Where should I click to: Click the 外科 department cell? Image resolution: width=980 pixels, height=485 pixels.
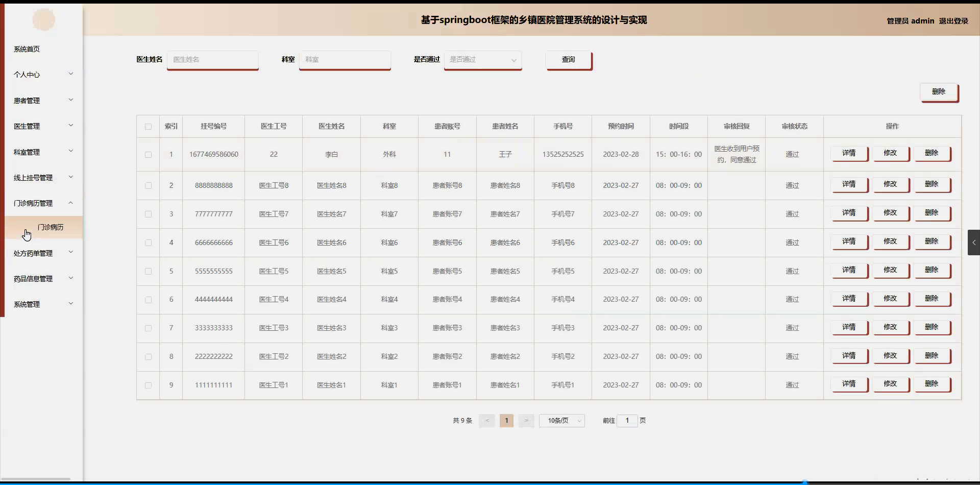pos(389,155)
